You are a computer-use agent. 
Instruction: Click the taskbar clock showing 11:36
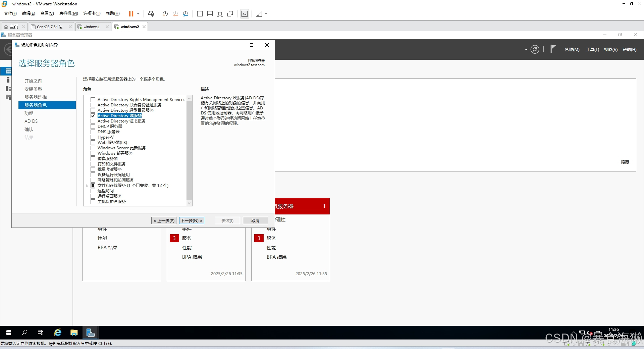613,333
